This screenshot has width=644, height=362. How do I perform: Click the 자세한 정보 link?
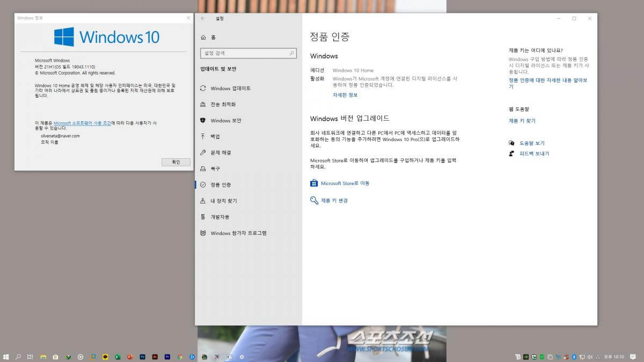pyautogui.click(x=345, y=95)
